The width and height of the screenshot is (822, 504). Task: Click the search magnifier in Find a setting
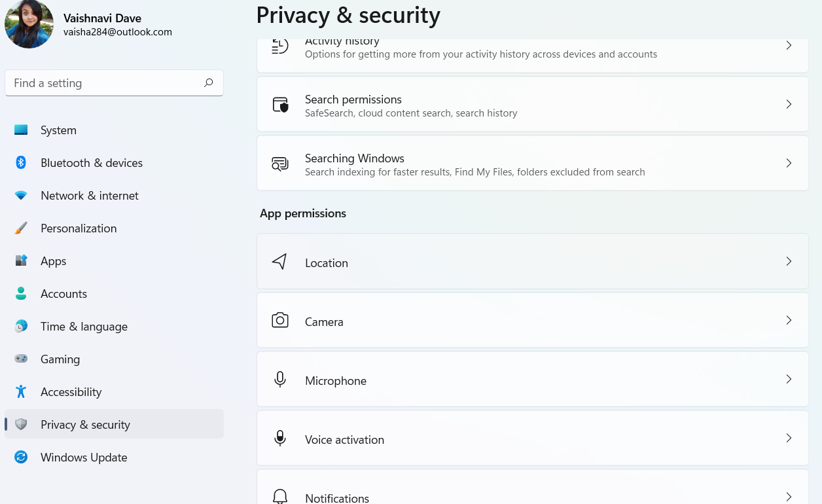pos(209,82)
